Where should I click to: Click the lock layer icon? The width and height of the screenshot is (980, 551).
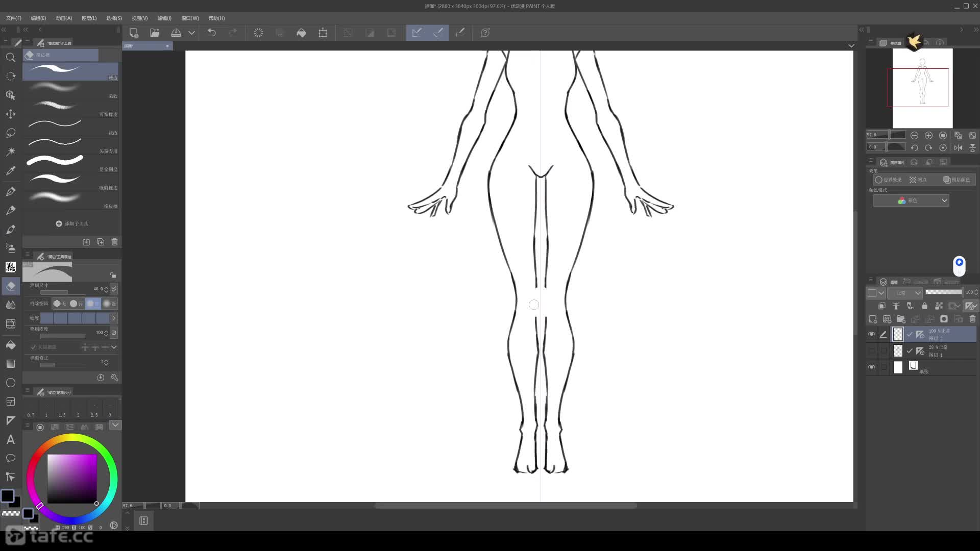[x=924, y=306]
